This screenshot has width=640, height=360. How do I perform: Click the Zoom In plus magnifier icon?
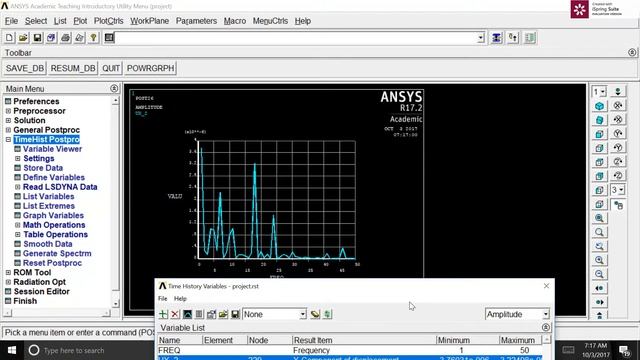coord(599,260)
